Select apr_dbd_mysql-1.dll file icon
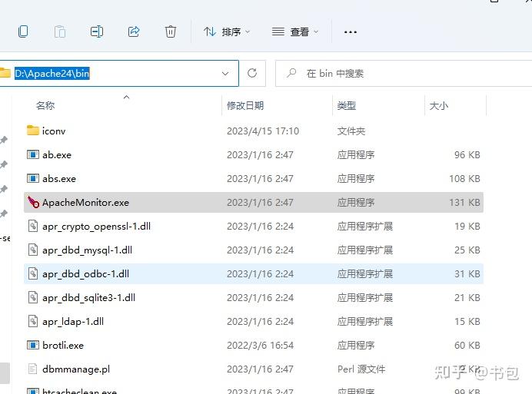The width and height of the screenshot is (532, 394). pos(33,250)
